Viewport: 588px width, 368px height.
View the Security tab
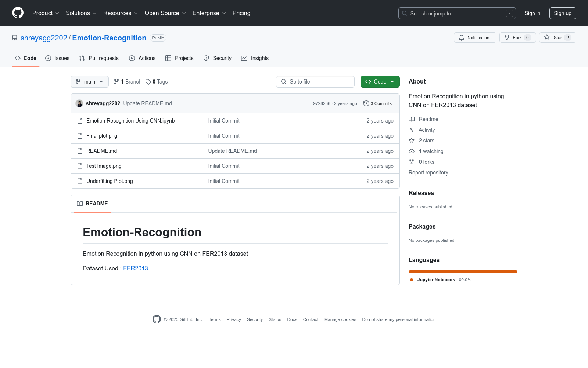coord(218,58)
